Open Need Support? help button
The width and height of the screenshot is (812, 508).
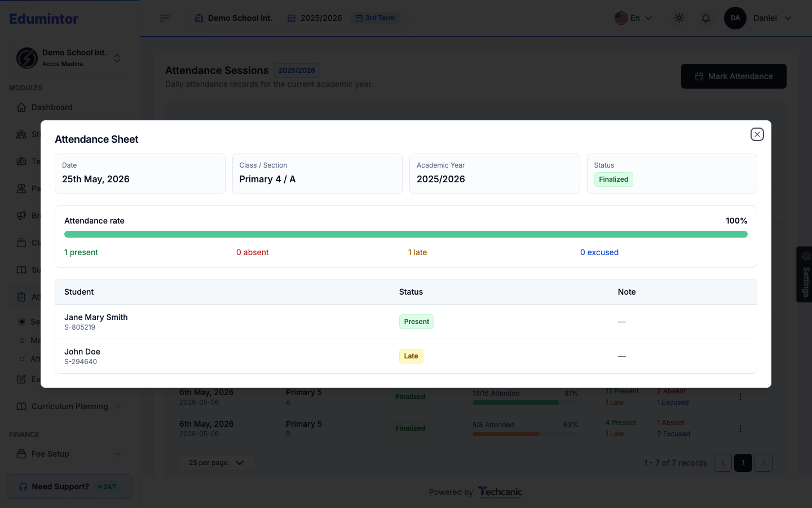point(69,487)
